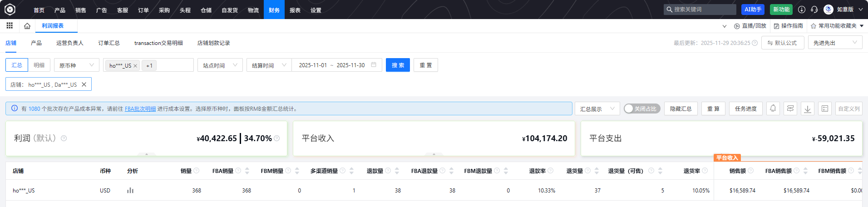Open the 站点时间 dropdown

click(x=220, y=65)
